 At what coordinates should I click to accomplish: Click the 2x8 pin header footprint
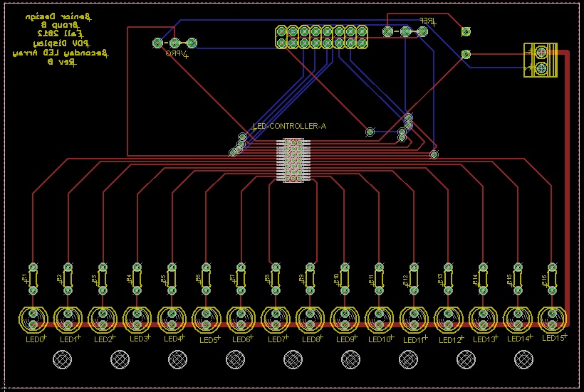pos(321,37)
